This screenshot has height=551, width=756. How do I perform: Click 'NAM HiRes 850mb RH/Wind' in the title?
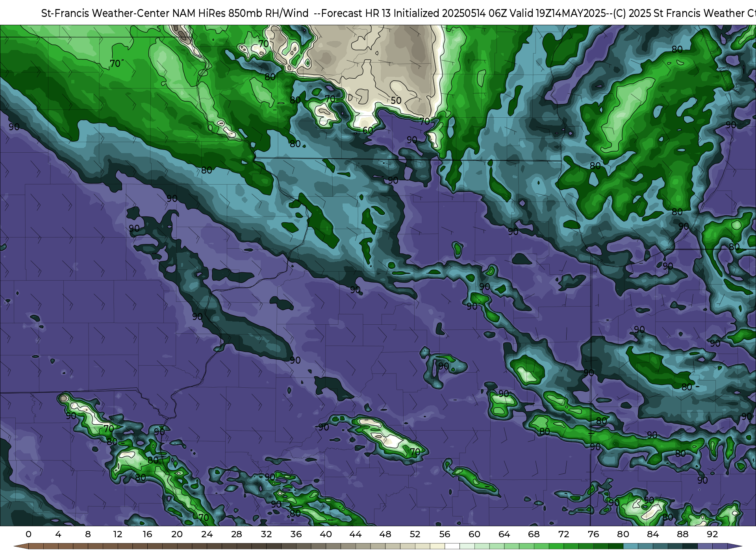point(241,13)
